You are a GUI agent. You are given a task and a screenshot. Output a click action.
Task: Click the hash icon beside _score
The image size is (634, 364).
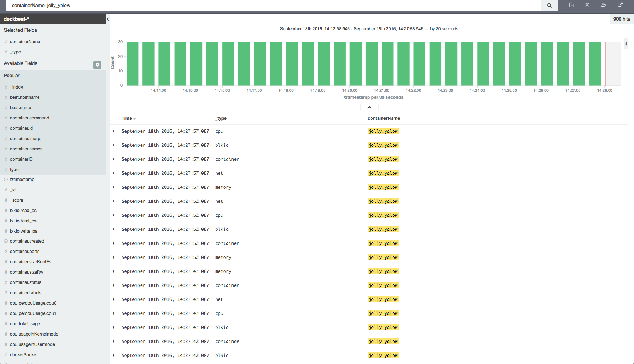[x=6, y=200]
